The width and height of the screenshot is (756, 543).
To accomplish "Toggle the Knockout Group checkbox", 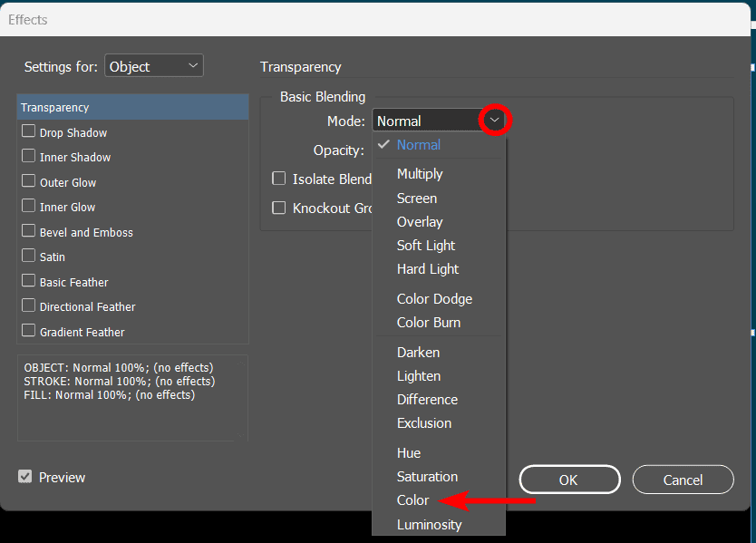I will click(x=279, y=208).
